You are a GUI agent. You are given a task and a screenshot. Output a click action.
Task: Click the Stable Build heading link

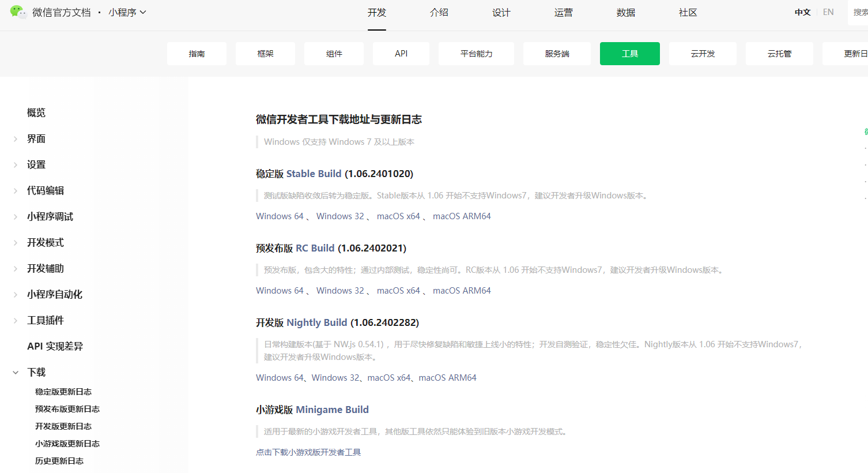[314, 174]
